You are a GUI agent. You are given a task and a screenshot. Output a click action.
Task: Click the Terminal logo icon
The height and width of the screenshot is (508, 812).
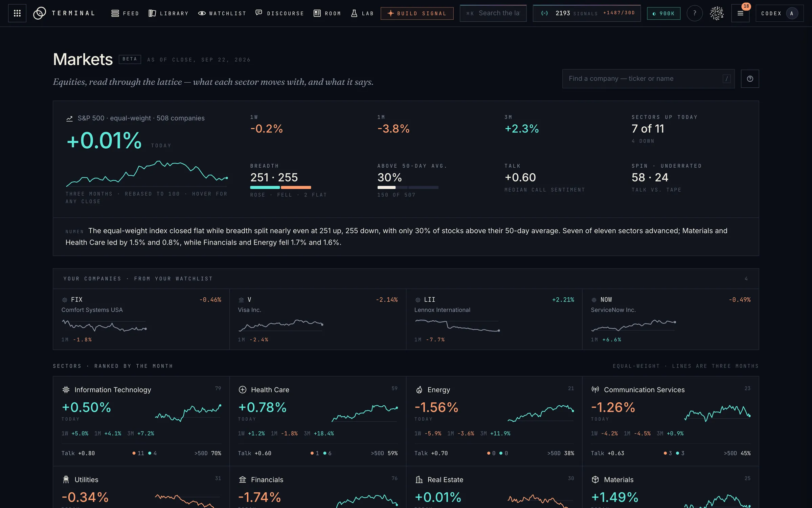click(x=40, y=13)
